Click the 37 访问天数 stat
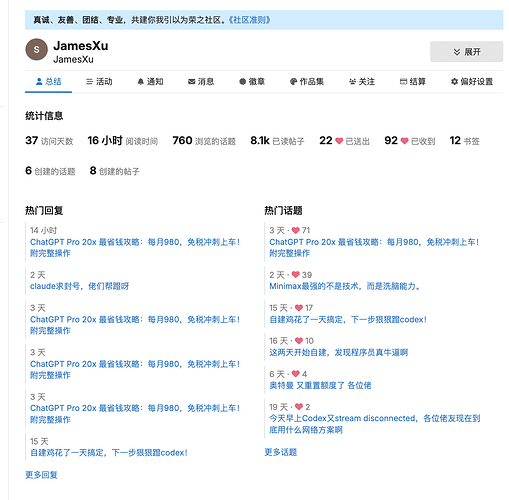 [49, 141]
